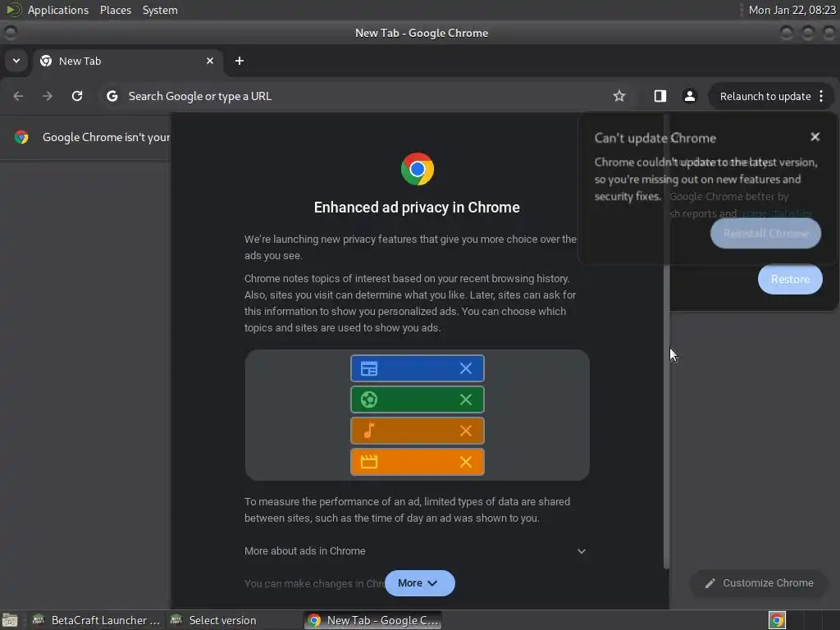Image resolution: width=840 pixels, height=630 pixels.
Task: Click the clock showing Mon Jan 22, 08:23
Action: (x=792, y=10)
